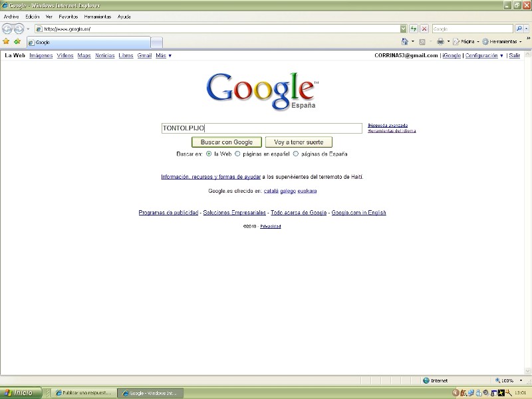Open the Favorites Center star icon
Screen dimensions: 532x399
point(6,41)
